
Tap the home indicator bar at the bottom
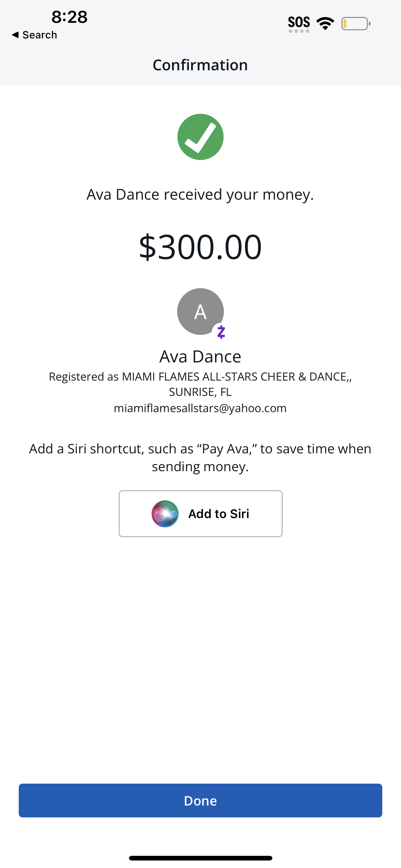(200, 858)
